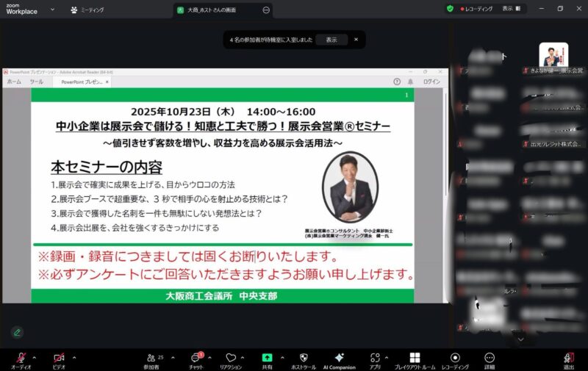Toggle the レコーディング button in the bottom toolbar
Image resolution: width=588 pixels, height=371 pixels.
coord(455,358)
